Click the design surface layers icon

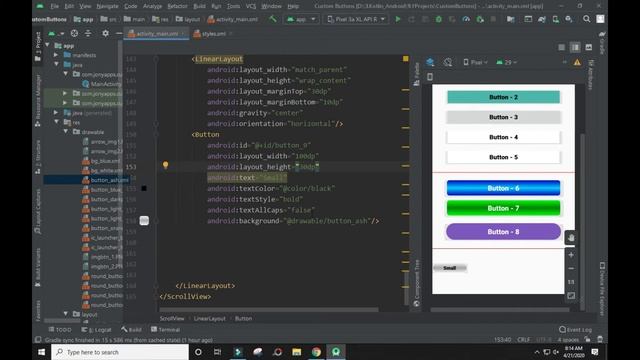pyautogui.click(x=430, y=62)
